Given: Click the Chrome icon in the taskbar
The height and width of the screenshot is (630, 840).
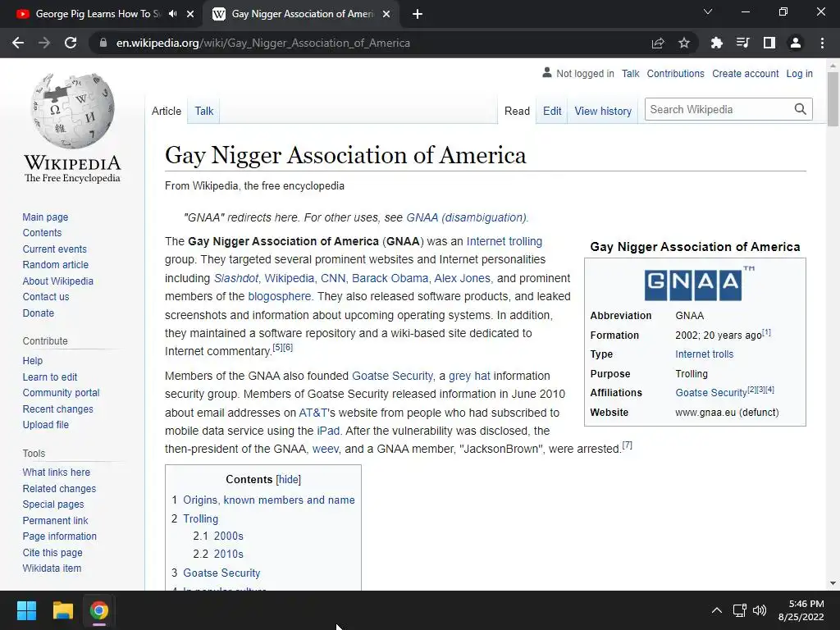Looking at the screenshot, I should (x=99, y=610).
